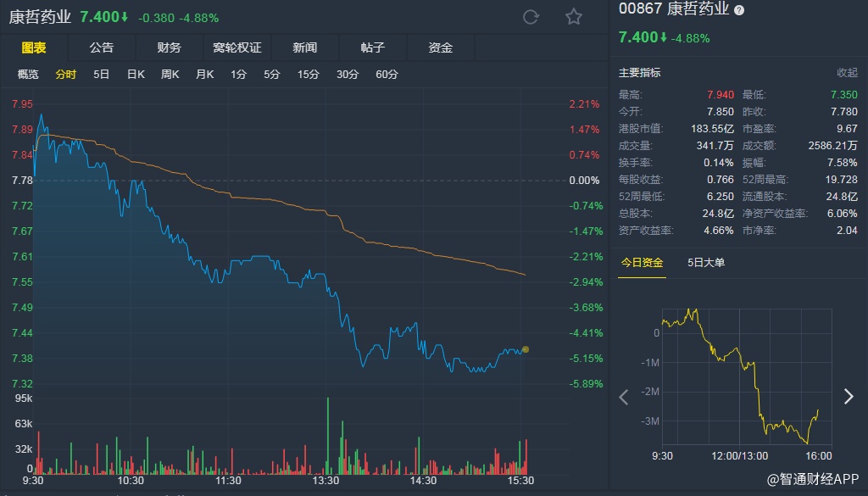Collapse key indicators with 收起
The height and width of the screenshot is (496, 868).
coord(847,73)
